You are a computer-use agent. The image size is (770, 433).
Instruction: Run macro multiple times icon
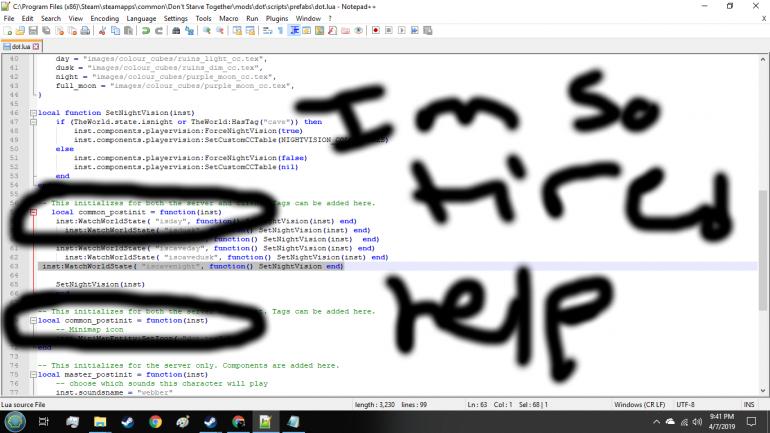point(414,30)
